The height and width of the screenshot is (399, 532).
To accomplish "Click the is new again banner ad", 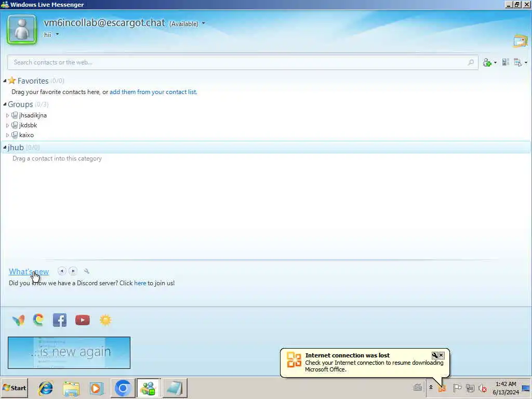I will 69,353.
